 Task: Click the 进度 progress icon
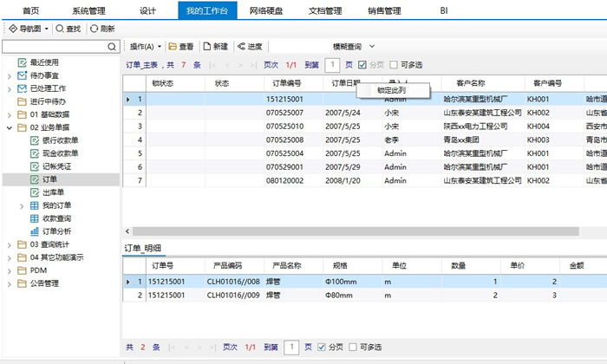click(x=241, y=46)
